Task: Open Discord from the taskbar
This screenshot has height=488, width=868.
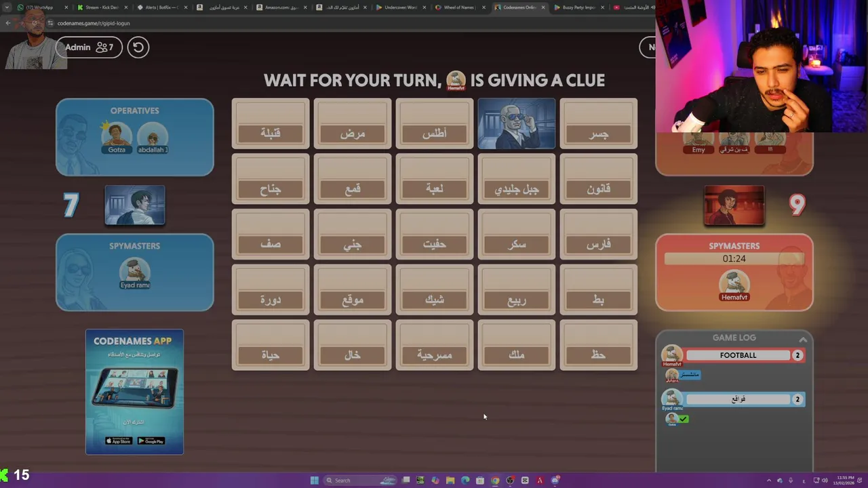Action: click(555, 481)
